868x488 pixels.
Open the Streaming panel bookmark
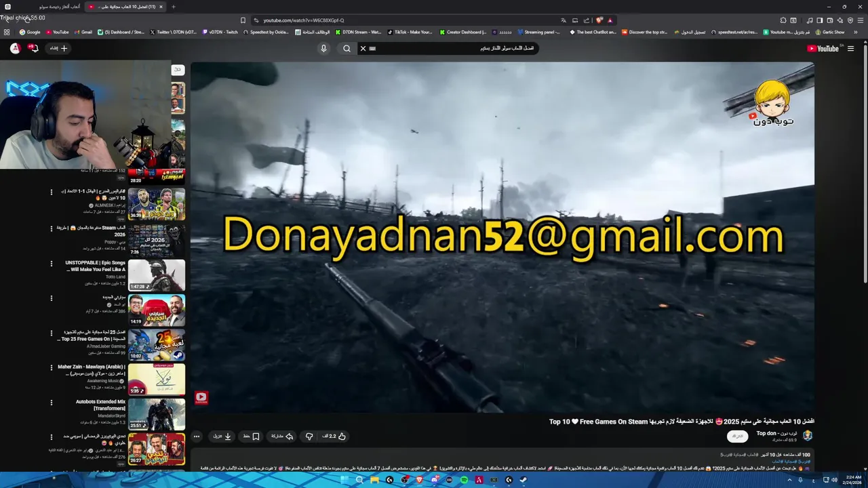click(x=539, y=32)
